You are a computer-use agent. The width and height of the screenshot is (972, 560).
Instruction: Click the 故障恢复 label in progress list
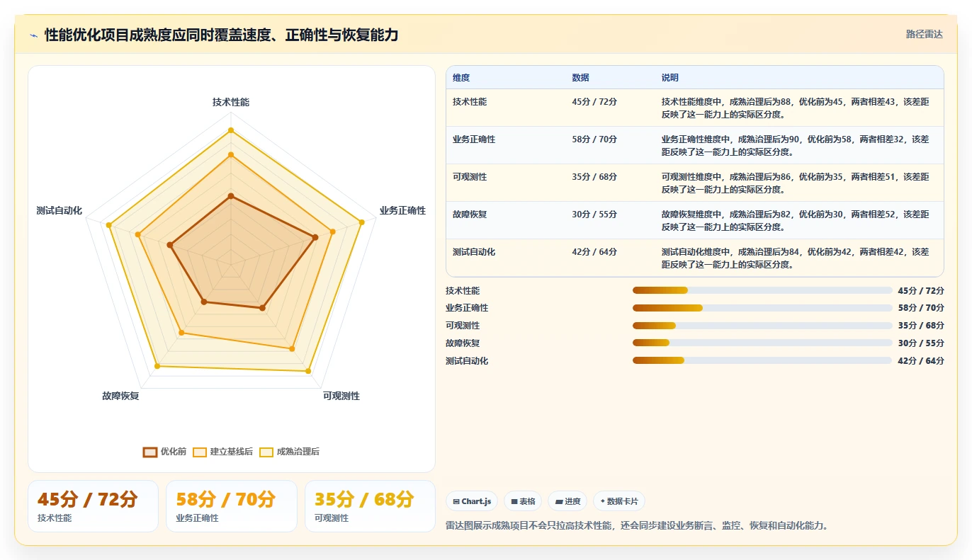point(463,343)
